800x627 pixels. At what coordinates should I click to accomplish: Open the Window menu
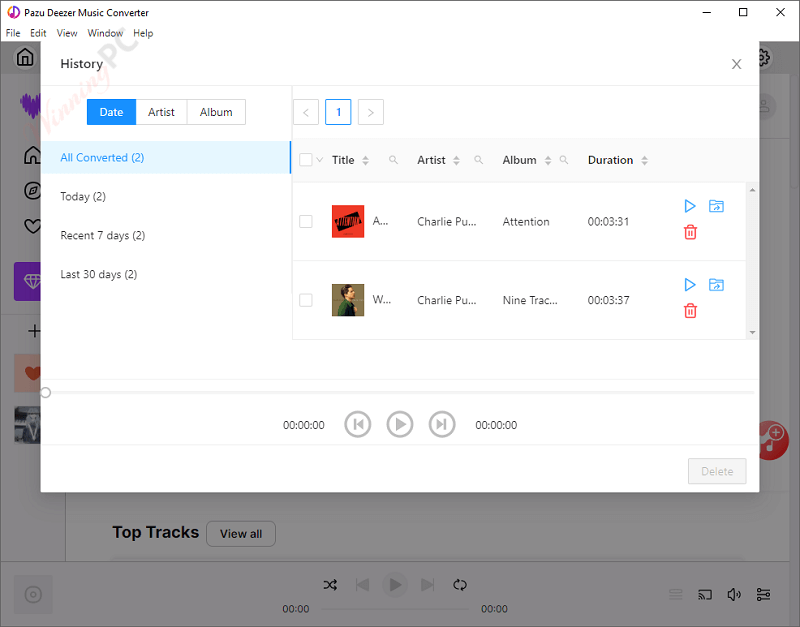(105, 33)
